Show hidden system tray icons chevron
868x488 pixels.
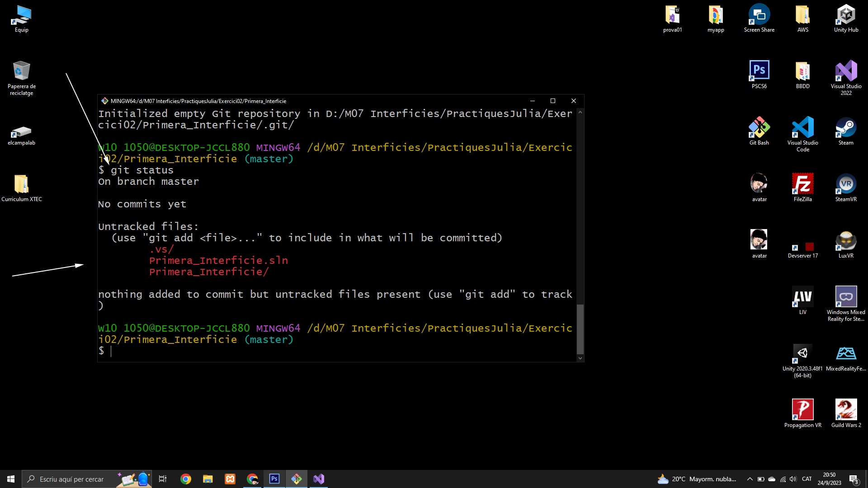pos(750,479)
